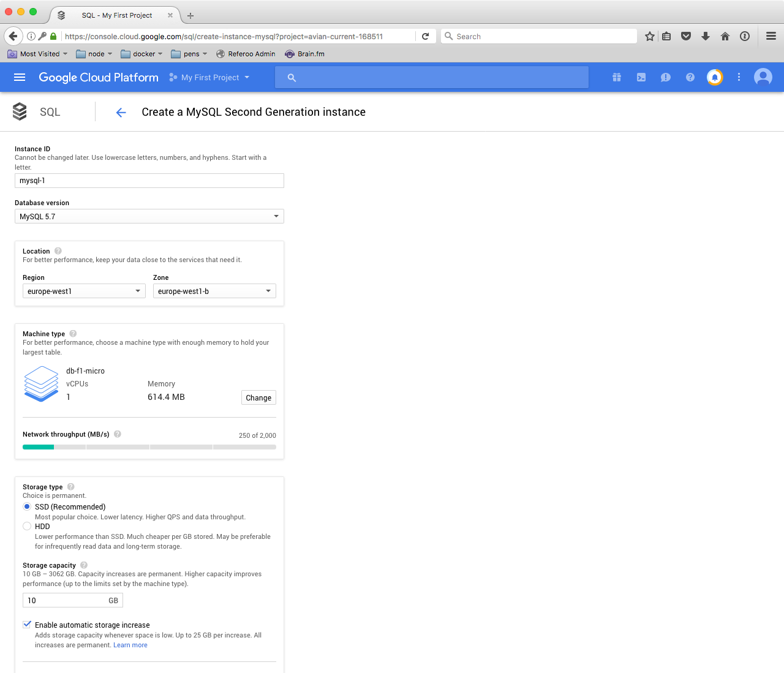784x673 pixels.
Task: Open the free trial gift icon
Action: [x=617, y=77]
